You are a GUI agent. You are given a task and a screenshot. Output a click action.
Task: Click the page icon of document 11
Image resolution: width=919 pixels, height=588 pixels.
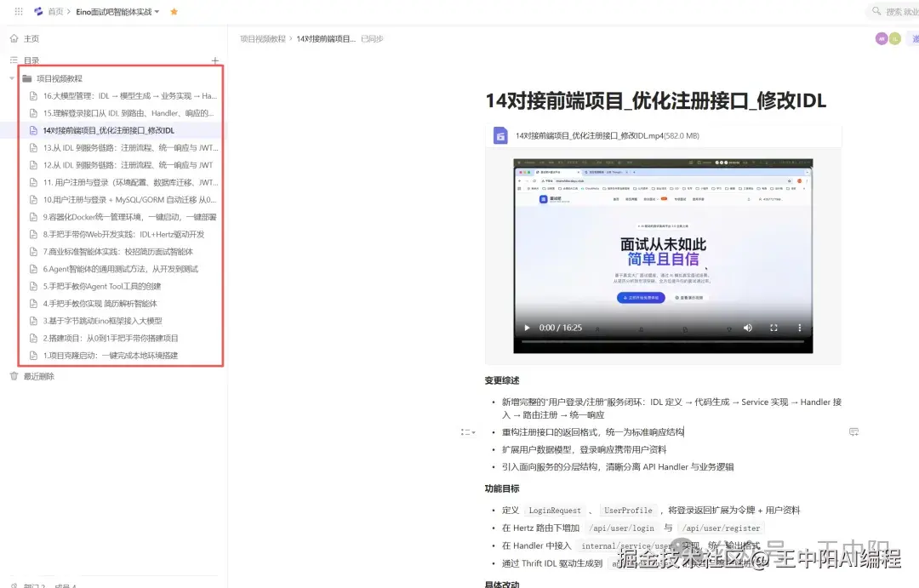[x=33, y=182]
